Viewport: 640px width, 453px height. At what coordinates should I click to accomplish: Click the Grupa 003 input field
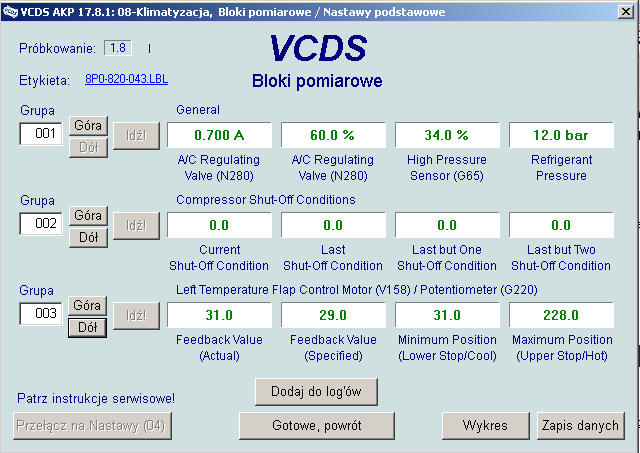click(41, 313)
